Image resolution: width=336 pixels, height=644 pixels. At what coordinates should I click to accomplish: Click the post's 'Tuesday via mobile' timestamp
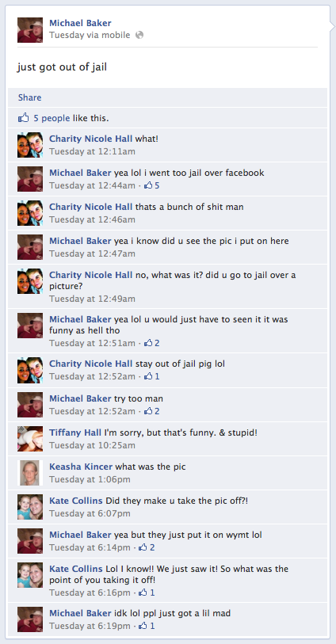tap(90, 36)
